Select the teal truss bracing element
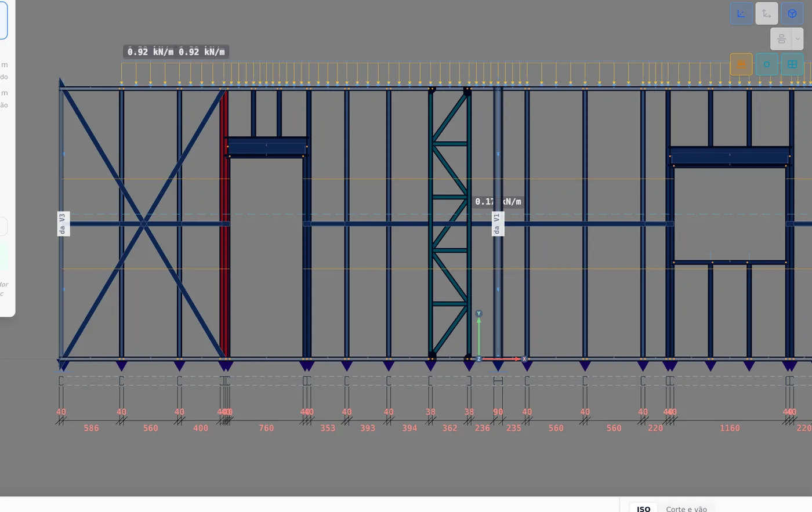 click(x=450, y=223)
